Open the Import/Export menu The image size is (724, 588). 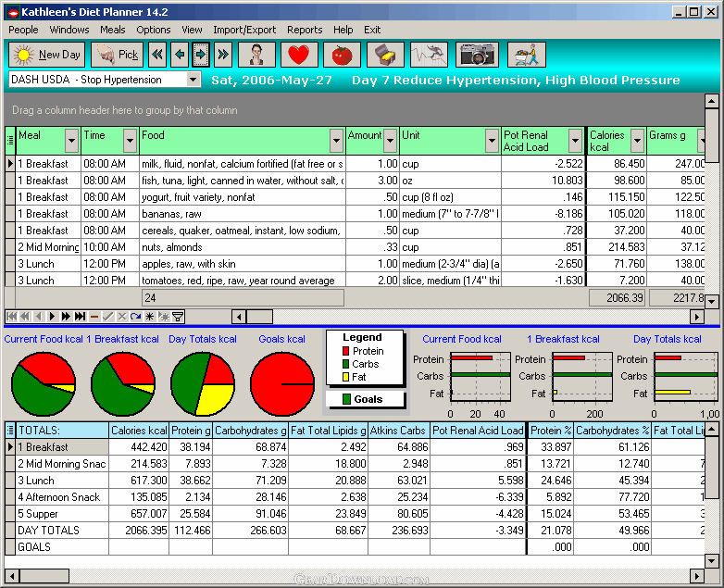point(244,30)
